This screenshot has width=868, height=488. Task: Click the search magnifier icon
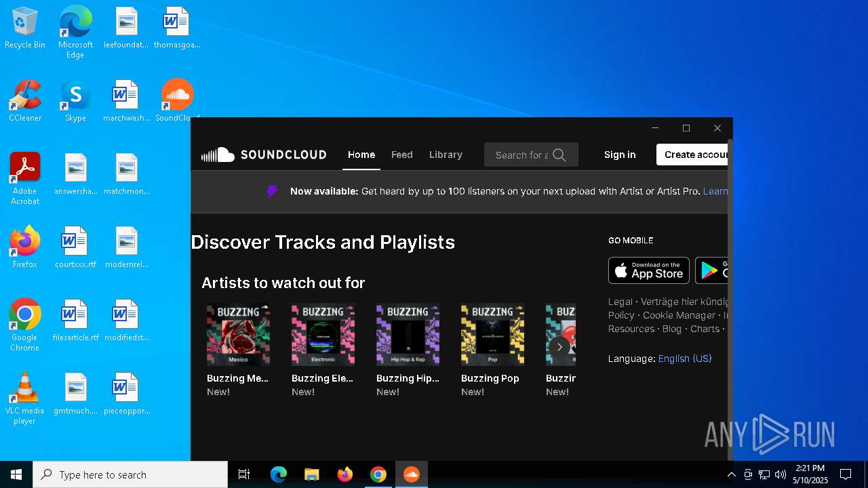click(x=559, y=155)
